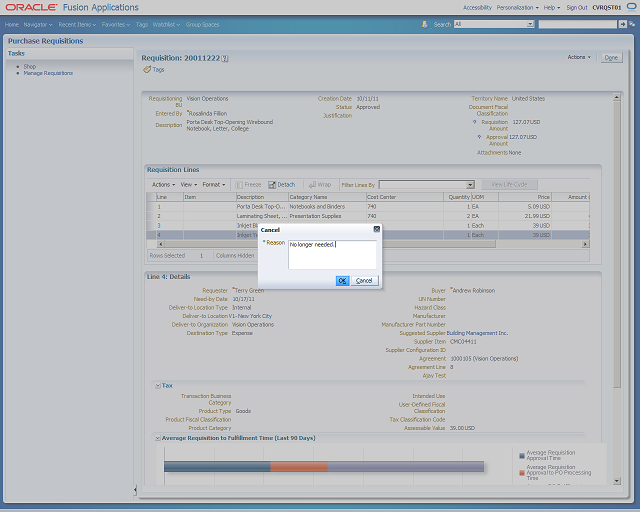Screen dimensions: 640x512
Task: Click the help icon beside Requisition 20011222
Action: (225, 59)
